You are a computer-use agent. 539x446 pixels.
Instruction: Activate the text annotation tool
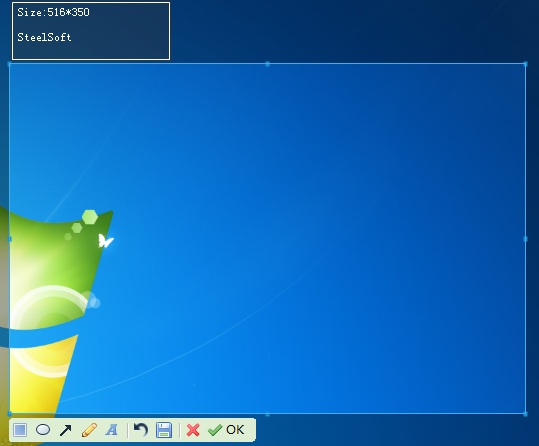112,430
